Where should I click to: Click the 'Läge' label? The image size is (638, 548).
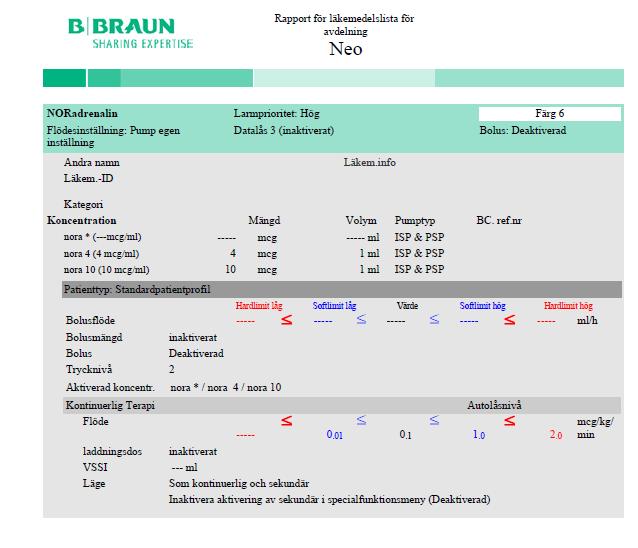coord(94,484)
